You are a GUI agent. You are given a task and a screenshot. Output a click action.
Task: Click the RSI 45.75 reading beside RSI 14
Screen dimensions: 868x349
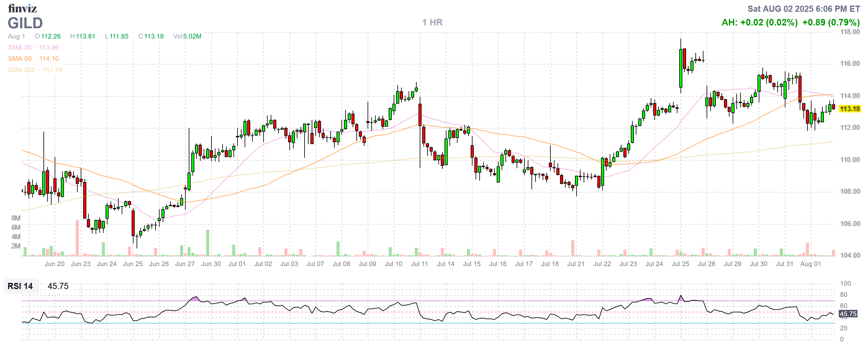(x=58, y=286)
